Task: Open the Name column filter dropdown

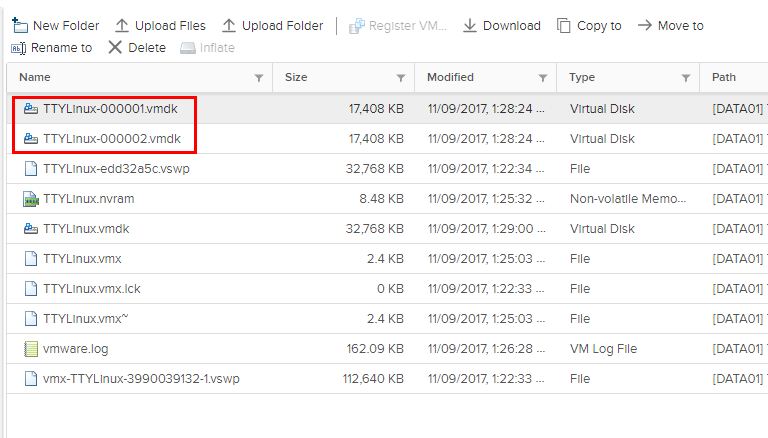Action: (x=259, y=78)
